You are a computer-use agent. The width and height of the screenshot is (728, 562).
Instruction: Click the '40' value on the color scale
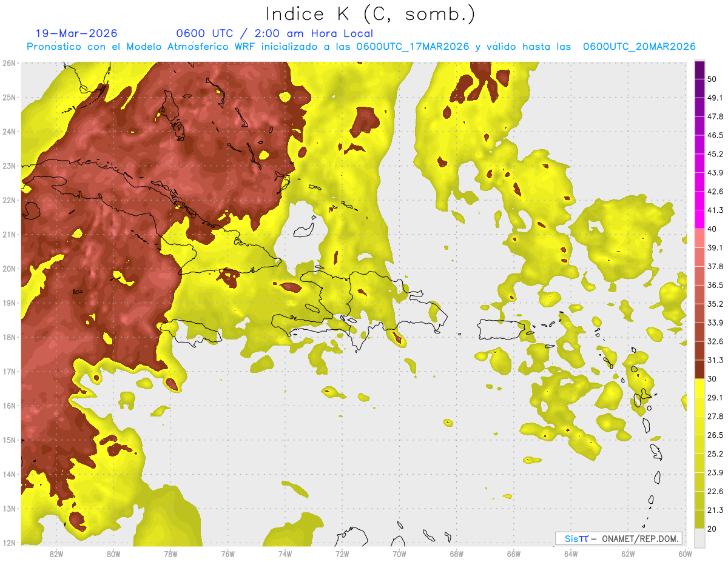(x=712, y=229)
